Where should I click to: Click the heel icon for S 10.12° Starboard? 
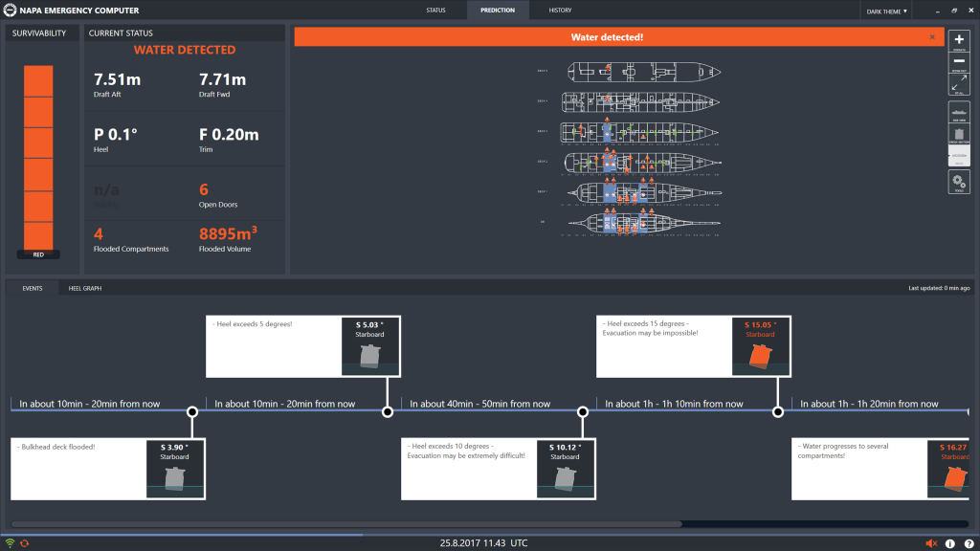(x=565, y=478)
